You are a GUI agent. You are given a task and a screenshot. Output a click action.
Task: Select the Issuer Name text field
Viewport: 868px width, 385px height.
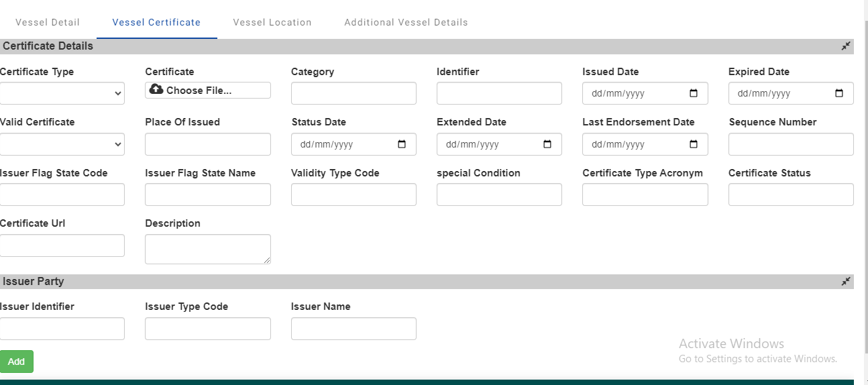pyautogui.click(x=354, y=329)
